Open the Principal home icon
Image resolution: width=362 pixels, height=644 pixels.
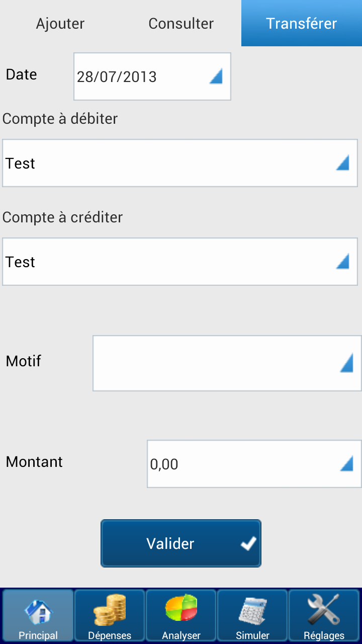(x=39, y=610)
